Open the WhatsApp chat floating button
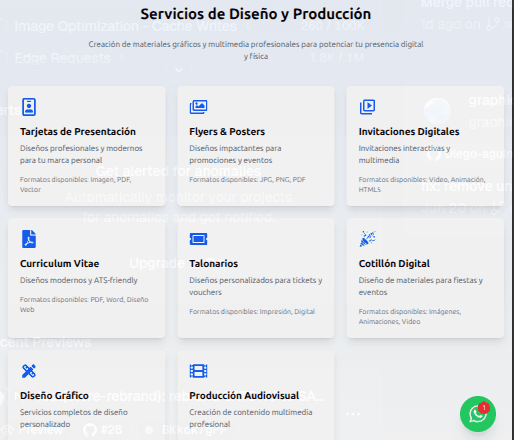This screenshot has width=514, height=440. (478, 414)
